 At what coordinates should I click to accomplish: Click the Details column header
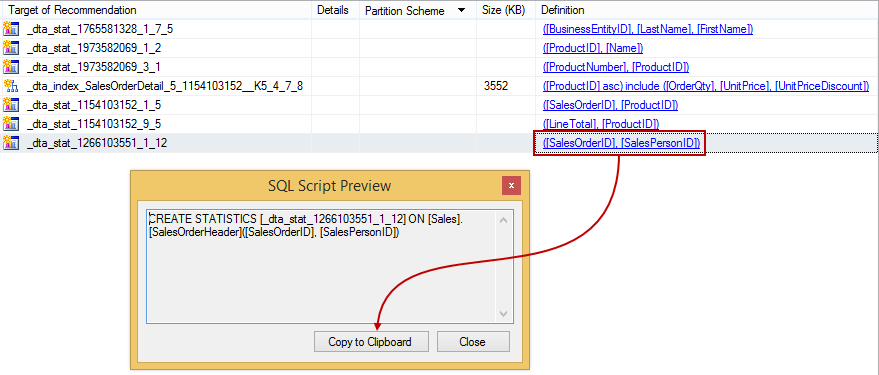click(x=335, y=10)
